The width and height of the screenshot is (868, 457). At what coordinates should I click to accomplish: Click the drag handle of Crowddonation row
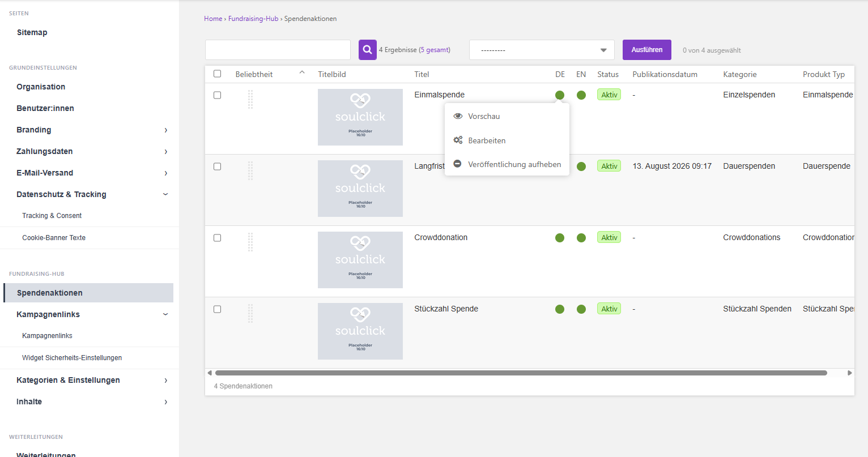click(x=250, y=242)
